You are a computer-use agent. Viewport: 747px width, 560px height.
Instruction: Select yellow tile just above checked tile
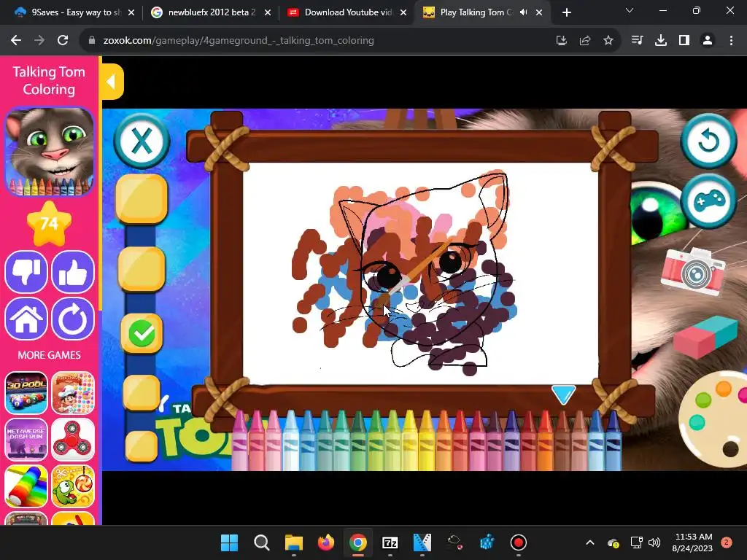(x=142, y=269)
